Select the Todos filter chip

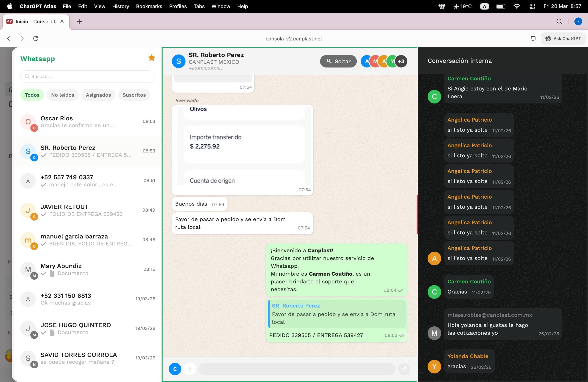[x=32, y=95]
